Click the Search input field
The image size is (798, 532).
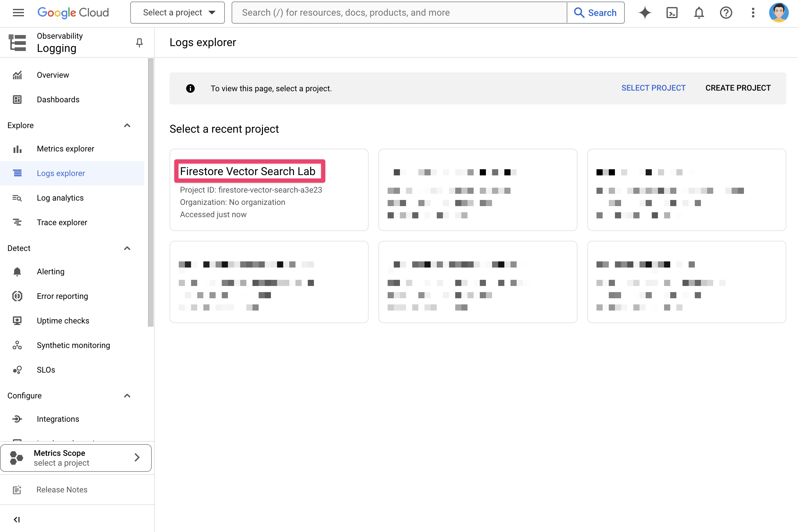[x=400, y=13]
